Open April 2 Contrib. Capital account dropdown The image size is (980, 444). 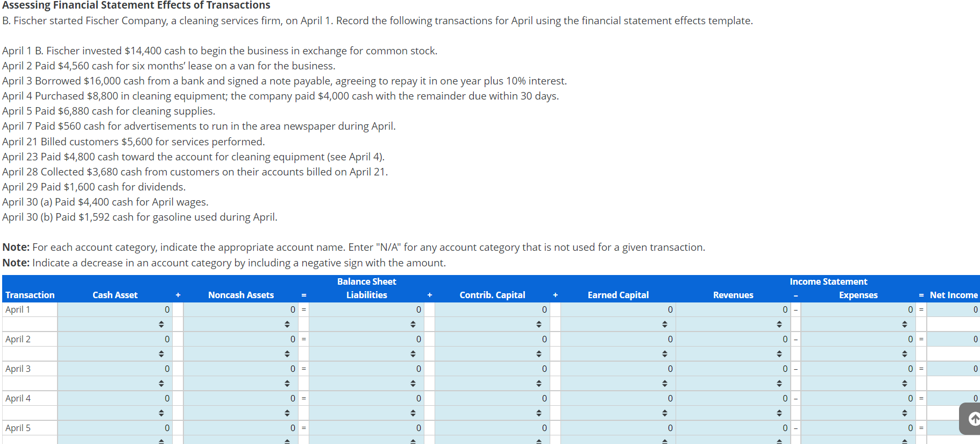click(492, 354)
